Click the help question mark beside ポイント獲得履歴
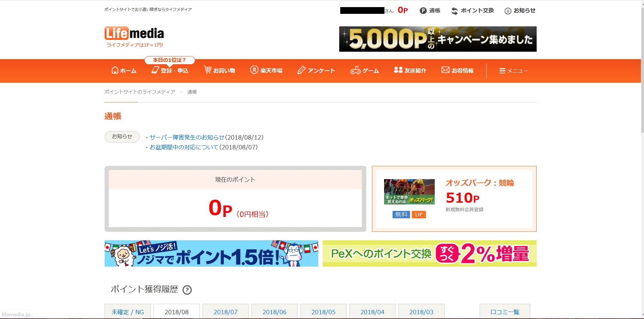644x319 pixels. pyautogui.click(x=187, y=290)
